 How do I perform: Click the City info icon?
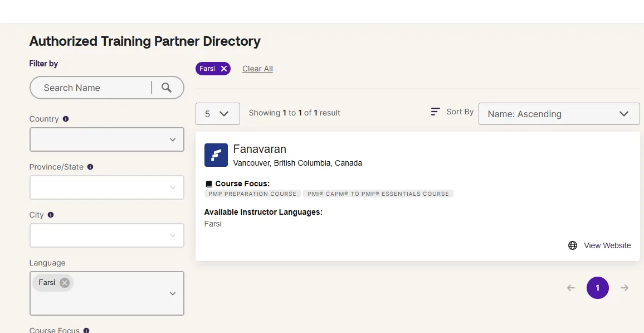[51, 215]
